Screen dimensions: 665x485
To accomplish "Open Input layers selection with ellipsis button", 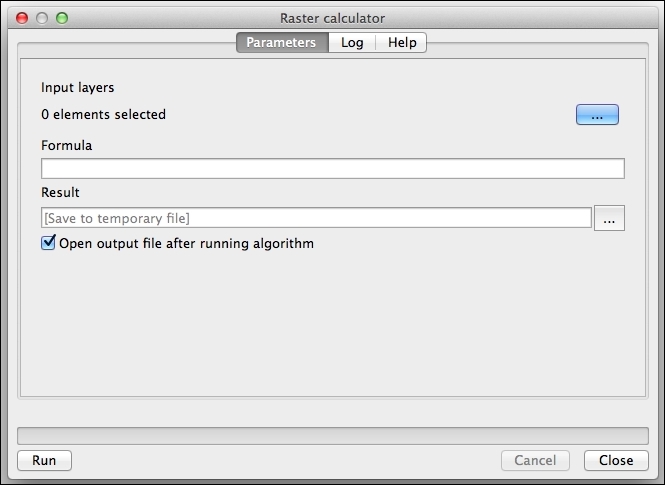I will [x=597, y=114].
